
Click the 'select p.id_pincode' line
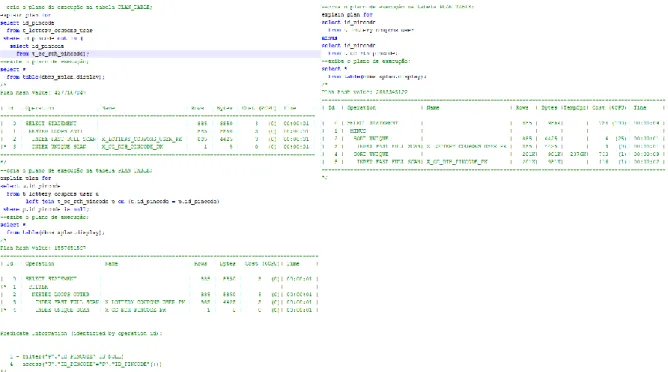pyautogui.click(x=30, y=186)
